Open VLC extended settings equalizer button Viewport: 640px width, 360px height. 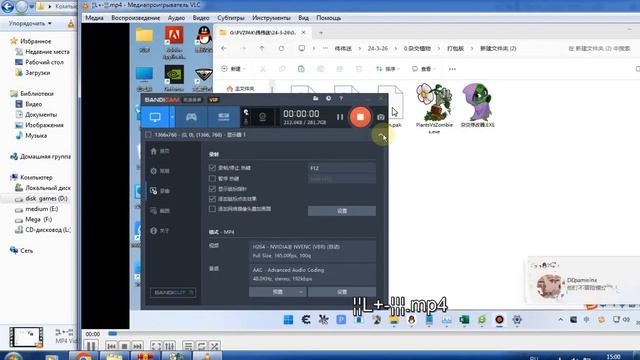170,346
